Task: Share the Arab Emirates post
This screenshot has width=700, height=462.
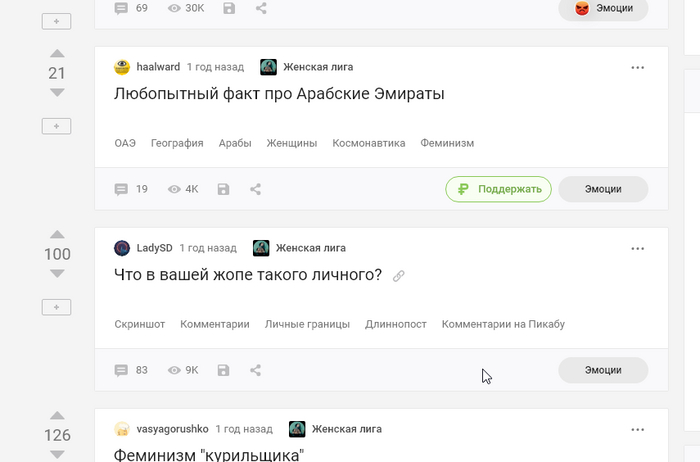Action: point(255,189)
